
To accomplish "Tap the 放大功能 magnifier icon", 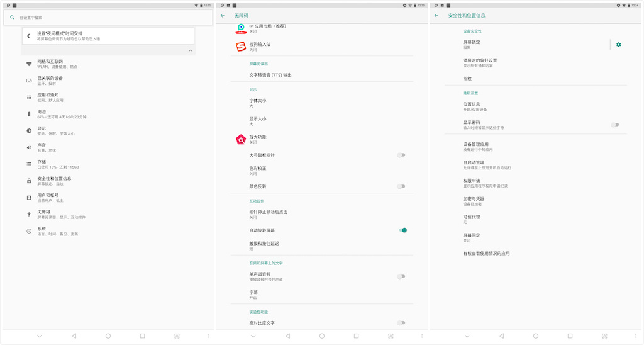I will pyautogui.click(x=241, y=139).
